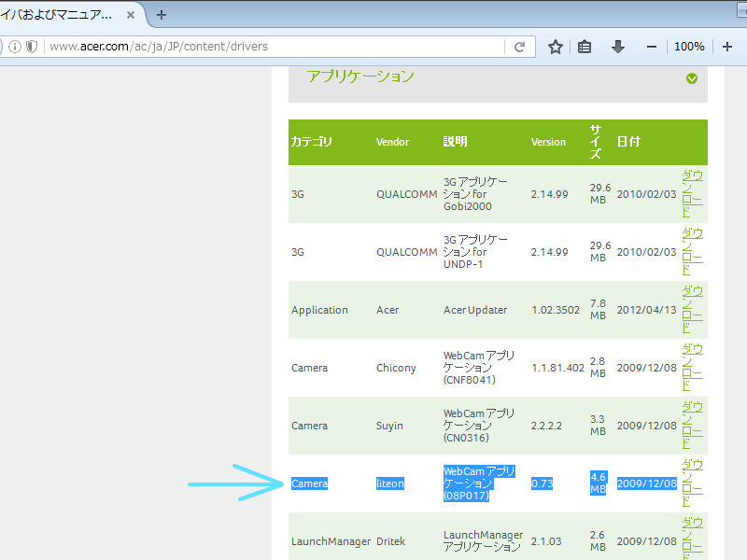
Task: Click the highlighted version 0.73 cell
Action: click(543, 483)
